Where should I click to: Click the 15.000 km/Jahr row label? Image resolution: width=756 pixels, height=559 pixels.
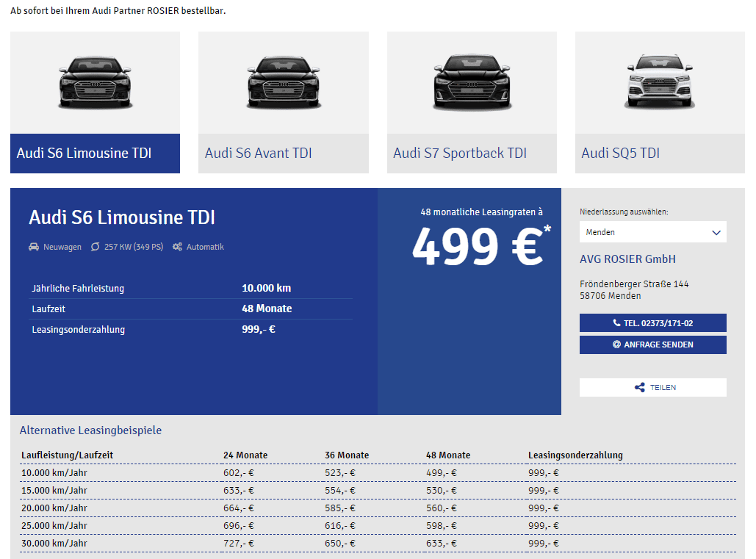pyautogui.click(x=54, y=490)
